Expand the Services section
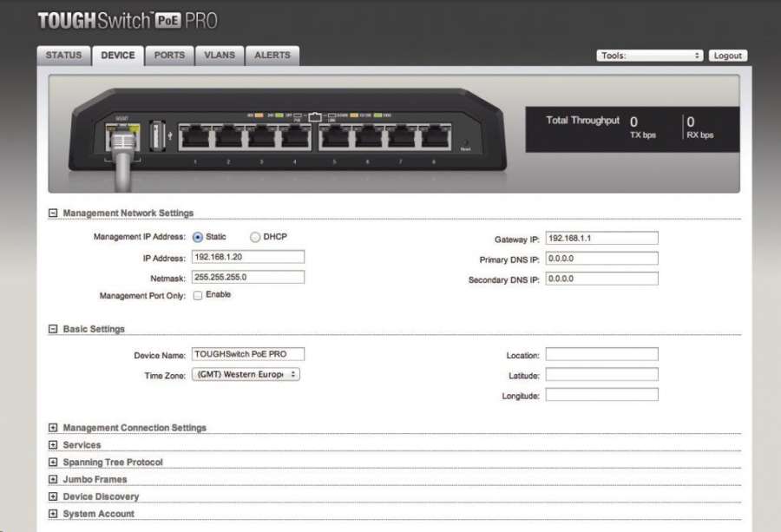This screenshot has width=781, height=532. (x=53, y=445)
